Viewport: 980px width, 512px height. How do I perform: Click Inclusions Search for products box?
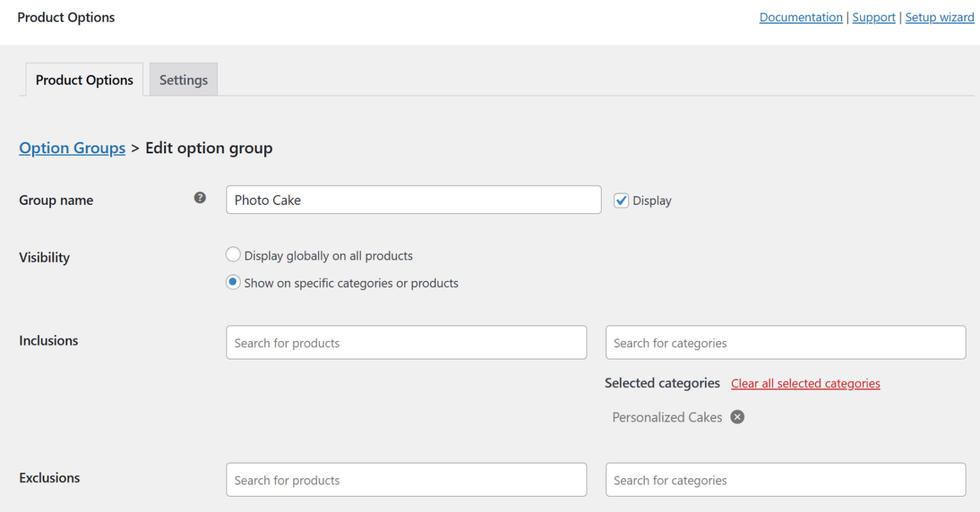406,343
